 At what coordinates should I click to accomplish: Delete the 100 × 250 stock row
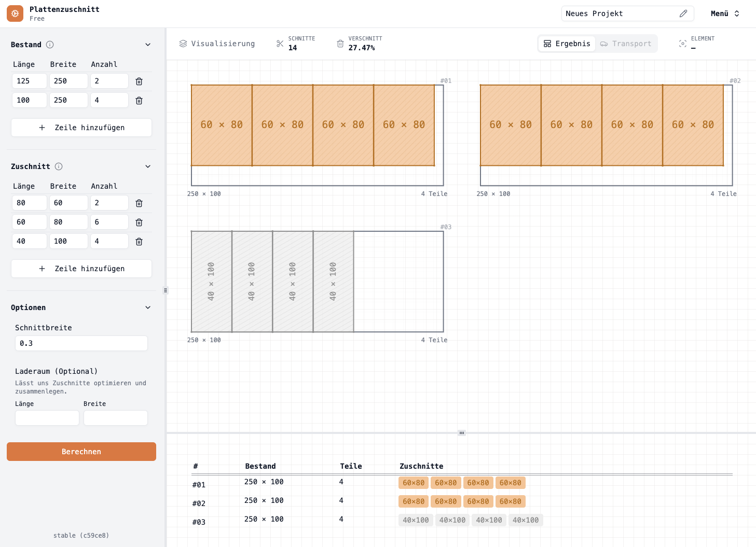pyautogui.click(x=139, y=101)
